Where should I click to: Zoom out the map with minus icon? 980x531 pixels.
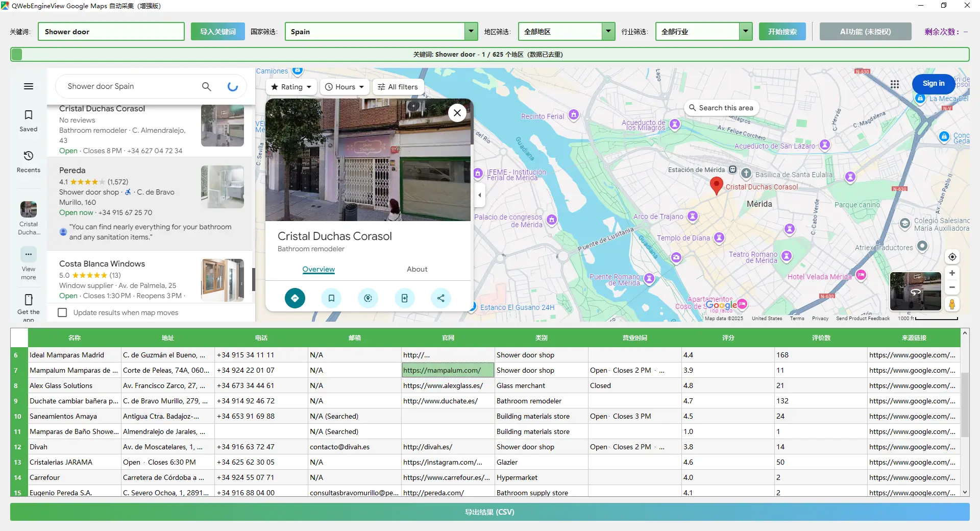pos(952,287)
